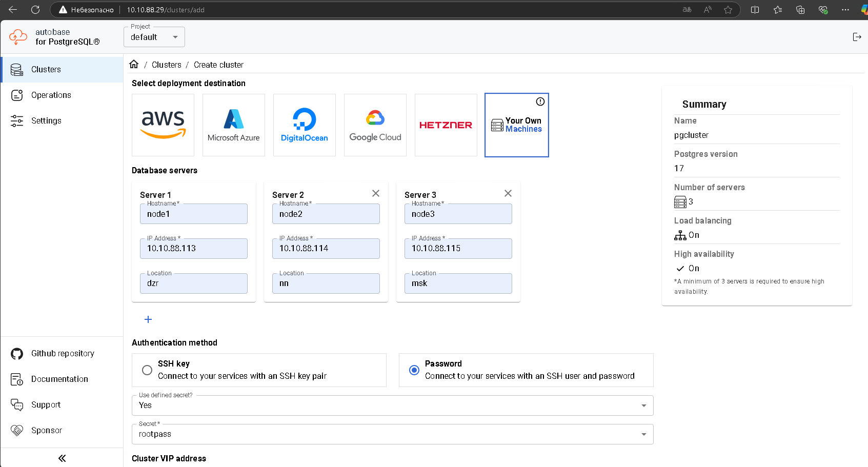The image size is (868, 467).
Task: Click the Load balancing 'On' value
Action: 694,235
